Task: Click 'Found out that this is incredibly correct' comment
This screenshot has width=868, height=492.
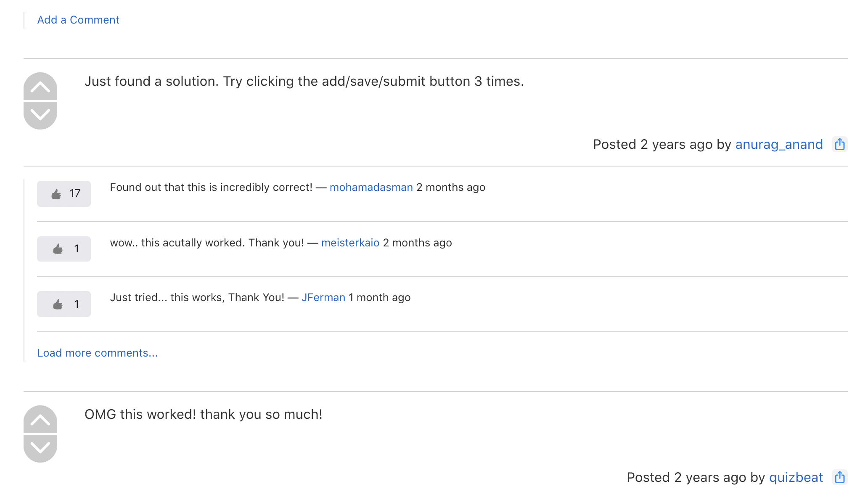Action: pos(211,187)
